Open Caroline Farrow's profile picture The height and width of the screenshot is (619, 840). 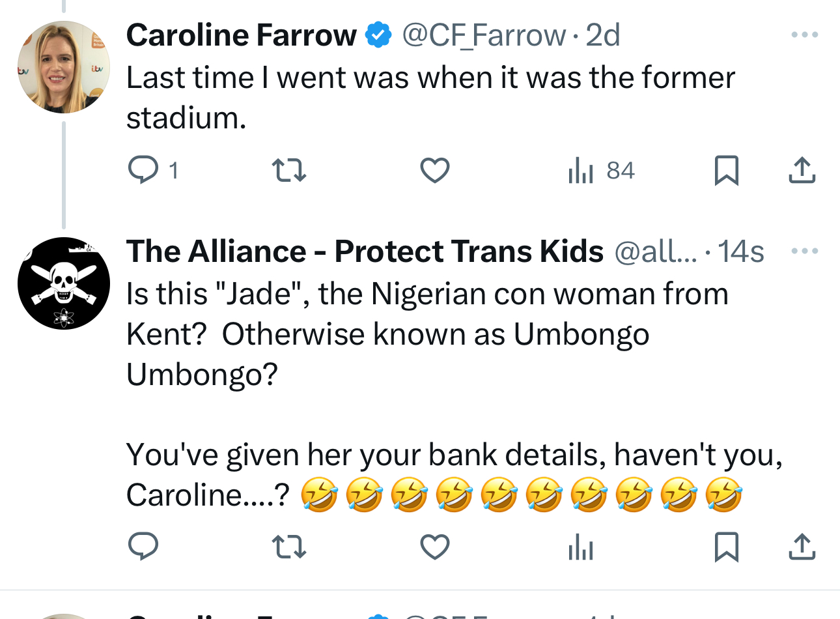click(x=64, y=67)
